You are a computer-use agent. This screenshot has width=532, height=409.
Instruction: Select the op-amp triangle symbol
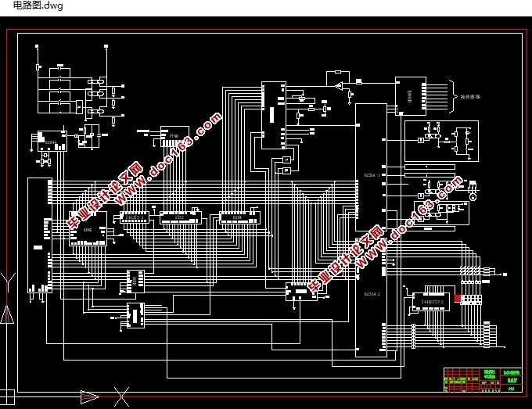click(339, 86)
